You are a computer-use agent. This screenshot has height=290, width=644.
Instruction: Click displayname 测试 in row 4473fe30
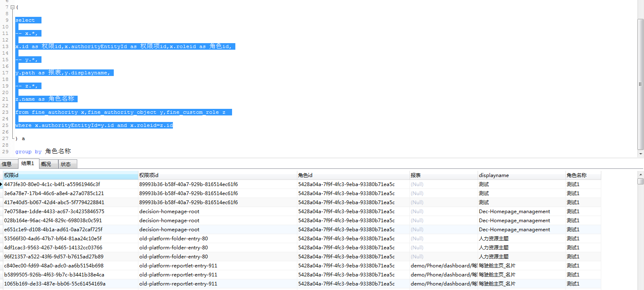click(x=522, y=184)
